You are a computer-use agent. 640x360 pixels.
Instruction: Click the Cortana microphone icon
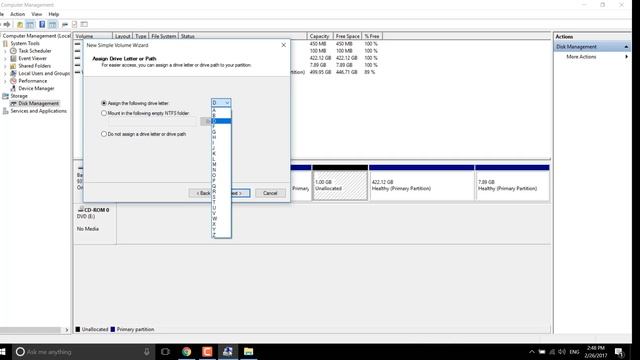147,351
